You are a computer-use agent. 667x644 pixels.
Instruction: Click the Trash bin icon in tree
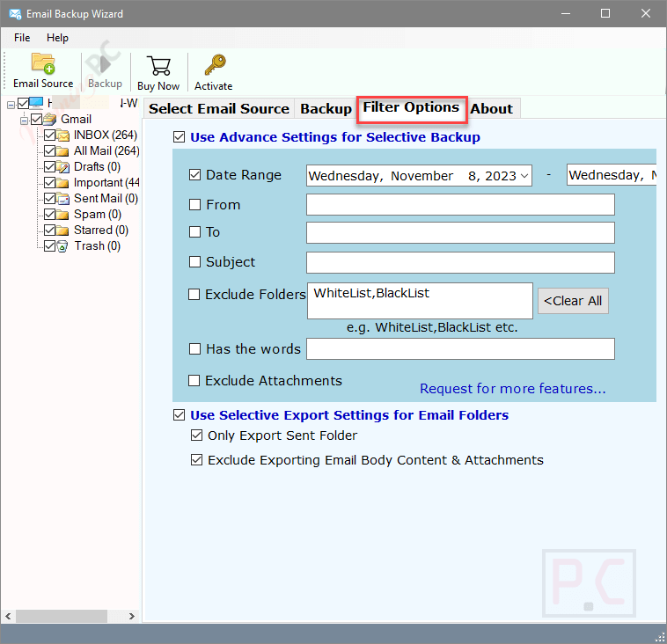[62, 246]
